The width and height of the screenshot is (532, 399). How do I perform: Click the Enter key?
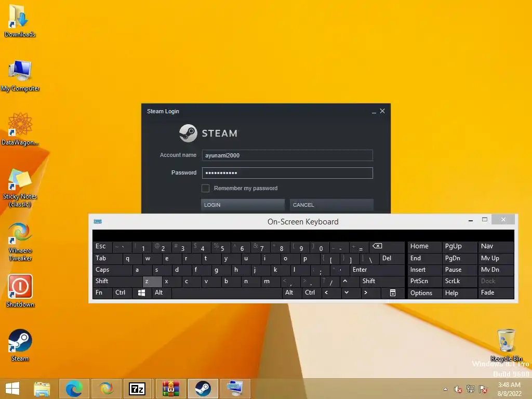click(x=377, y=270)
